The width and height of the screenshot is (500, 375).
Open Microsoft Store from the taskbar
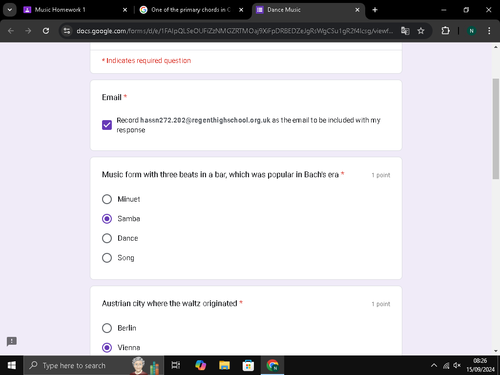point(248,365)
